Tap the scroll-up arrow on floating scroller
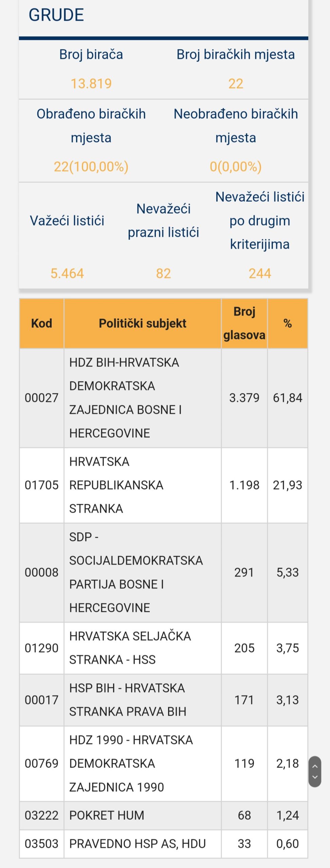The height and width of the screenshot is (868, 330). tap(315, 766)
